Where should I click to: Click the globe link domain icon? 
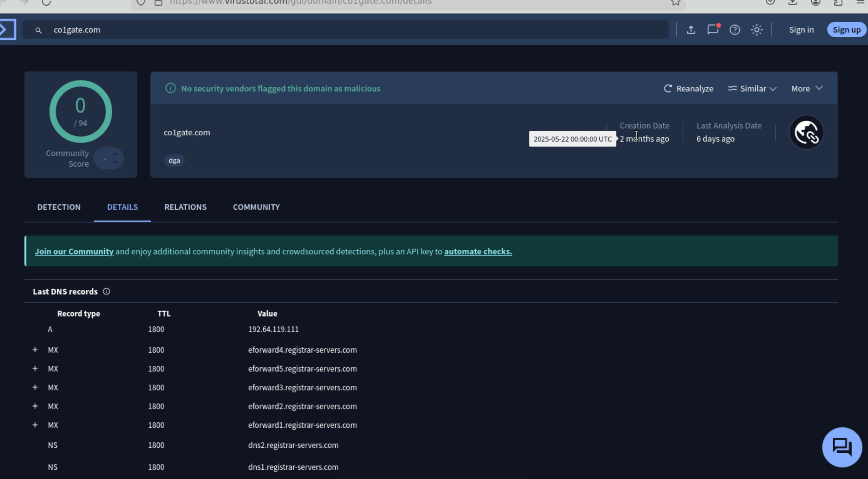click(x=807, y=132)
